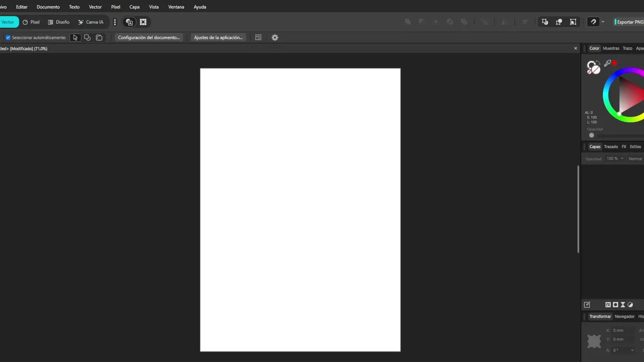Image resolution: width=644 pixels, height=362 pixels.
Task: Click the Exportar PNG button
Action: pyautogui.click(x=629, y=22)
